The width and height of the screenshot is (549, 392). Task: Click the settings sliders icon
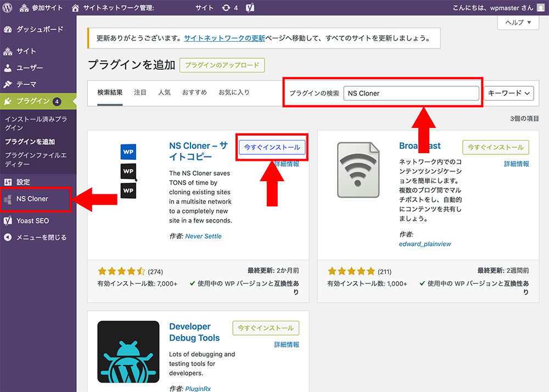tap(8, 182)
